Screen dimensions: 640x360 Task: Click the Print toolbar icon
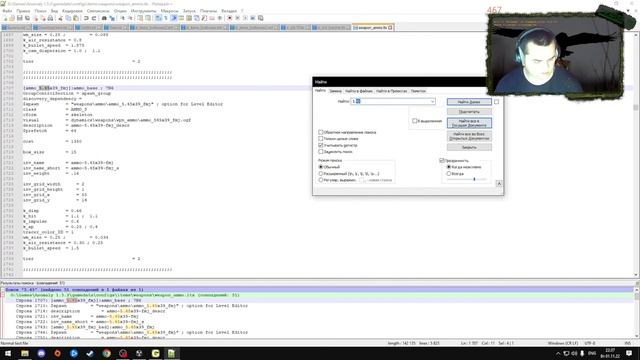[x=50, y=18]
